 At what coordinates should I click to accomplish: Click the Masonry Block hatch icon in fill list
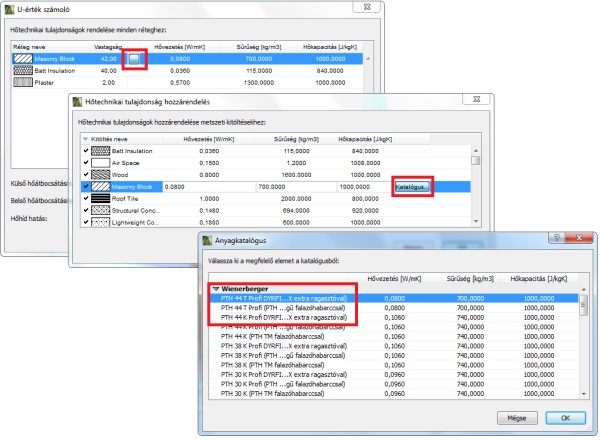tap(101, 186)
